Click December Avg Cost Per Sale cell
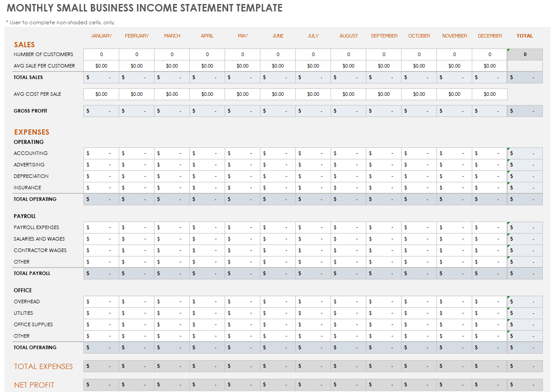 tap(489, 94)
